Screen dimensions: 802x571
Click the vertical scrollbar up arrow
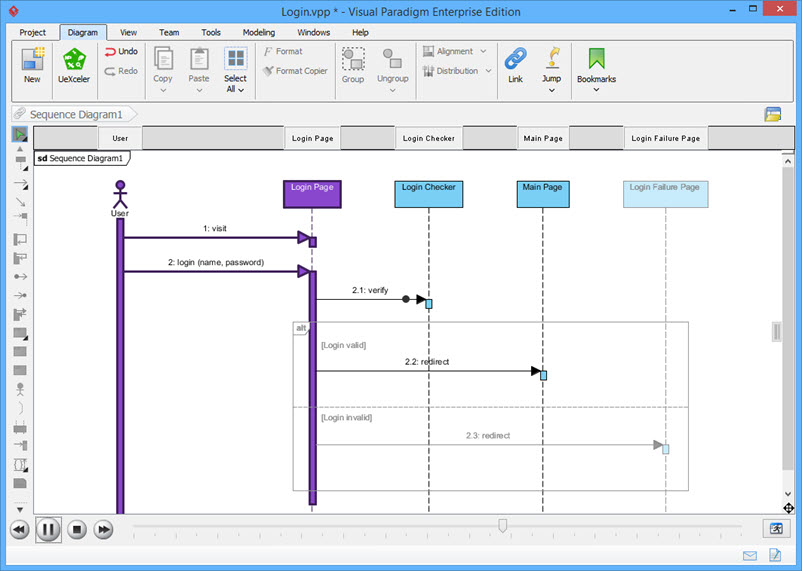pos(788,161)
